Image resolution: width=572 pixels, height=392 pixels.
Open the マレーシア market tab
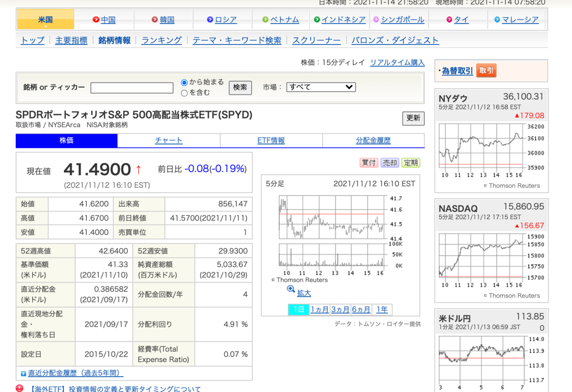click(x=520, y=20)
